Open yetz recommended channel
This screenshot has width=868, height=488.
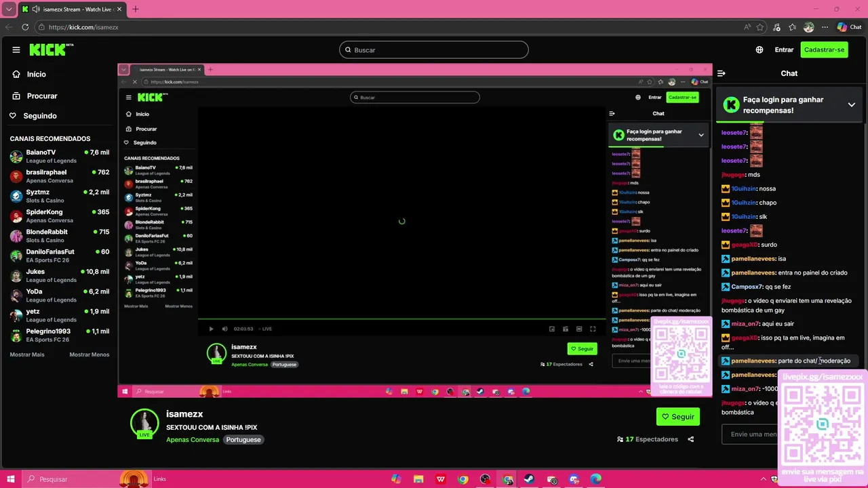(60, 315)
